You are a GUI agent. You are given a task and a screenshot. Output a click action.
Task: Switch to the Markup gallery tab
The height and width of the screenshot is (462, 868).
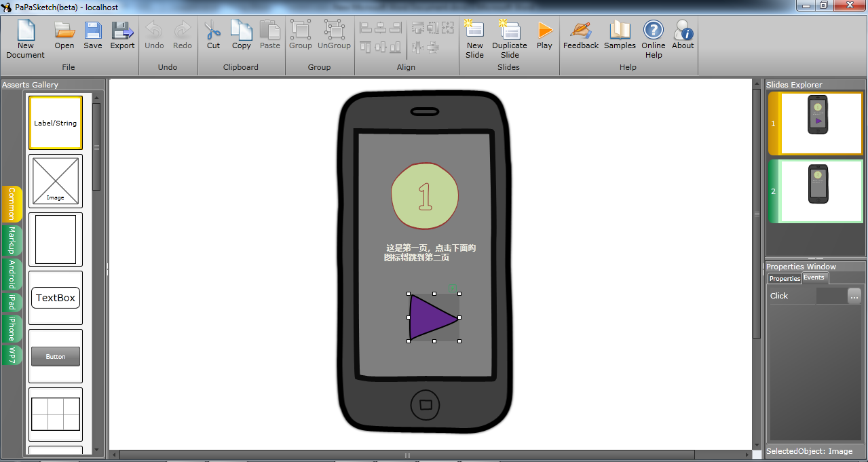point(12,240)
